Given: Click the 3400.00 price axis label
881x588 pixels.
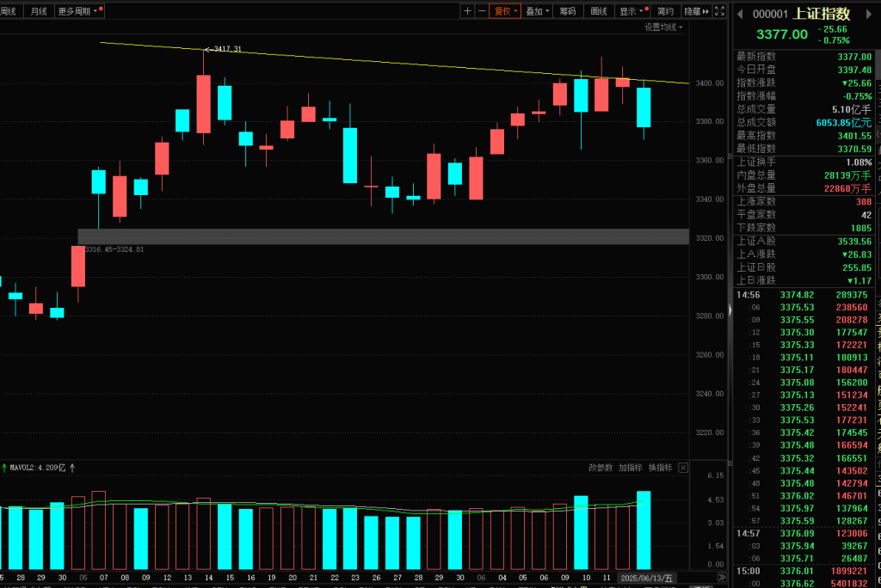Looking at the screenshot, I should coord(710,83).
